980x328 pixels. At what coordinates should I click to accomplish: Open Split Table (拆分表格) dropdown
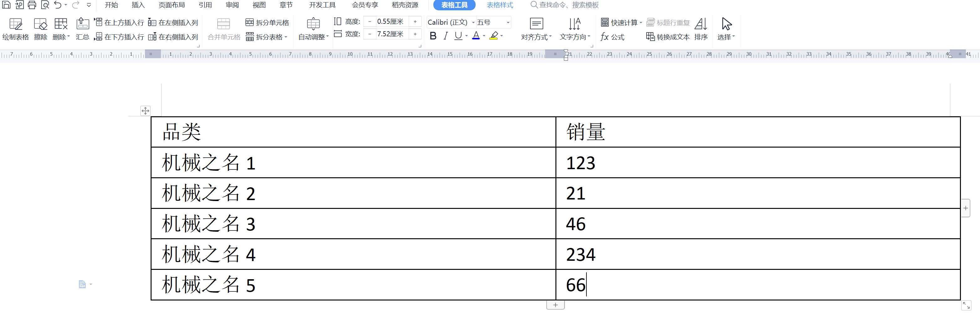pyautogui.click(x=266, y=37)
